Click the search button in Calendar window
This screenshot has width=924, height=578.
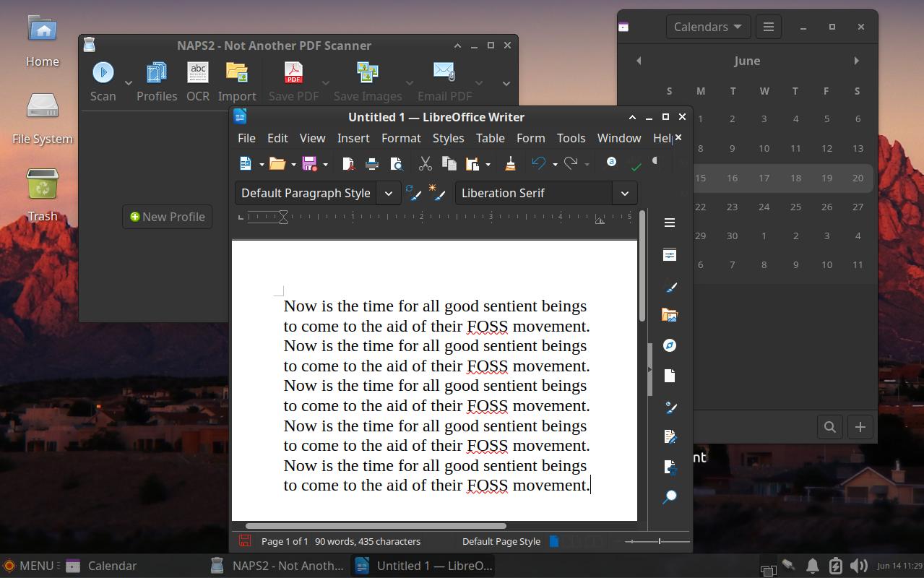coord(830,427)
